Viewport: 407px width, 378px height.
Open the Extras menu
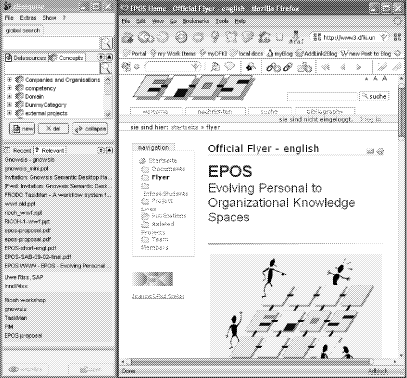point(28,18)
